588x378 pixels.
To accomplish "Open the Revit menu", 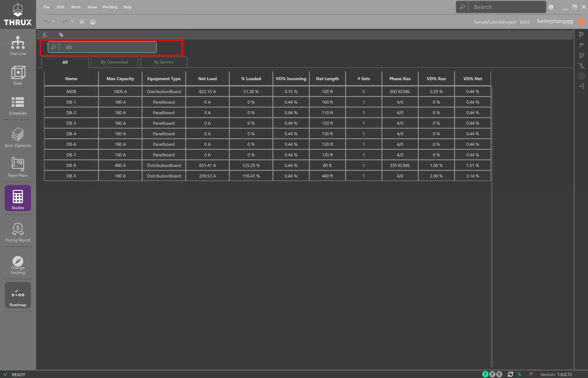I will (x=76, y=7).
